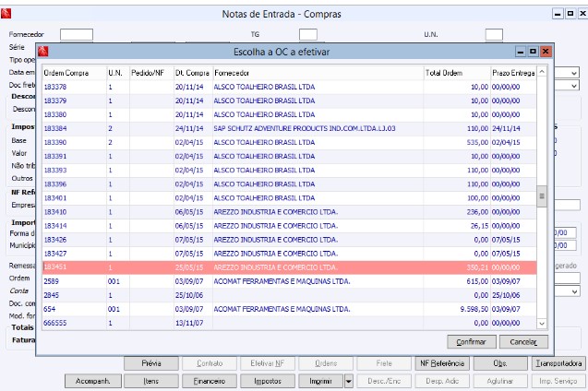This screenshot has width=588, height=391.
Task: Click scrollbar up arrow in order list
Action: 542,72
